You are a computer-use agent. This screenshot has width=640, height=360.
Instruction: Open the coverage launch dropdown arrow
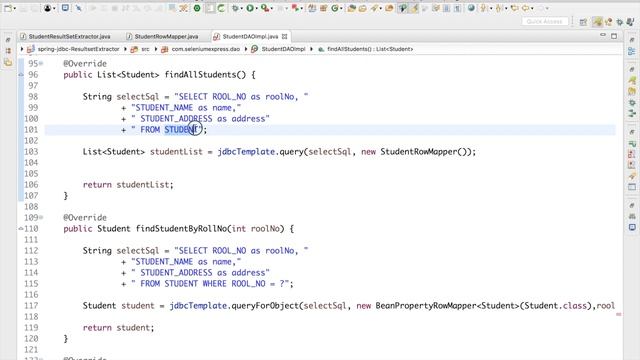(x=271, y=9)
